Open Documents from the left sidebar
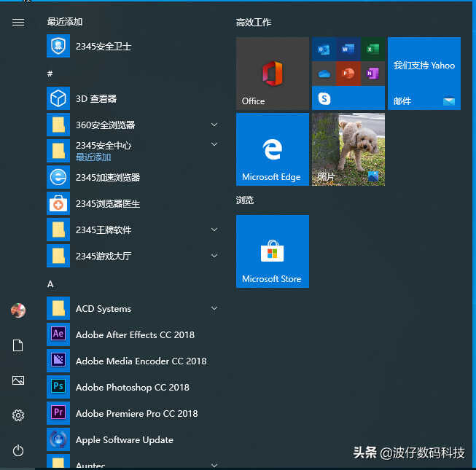This screenshot has height=470, width=476. tap(18, 345)
